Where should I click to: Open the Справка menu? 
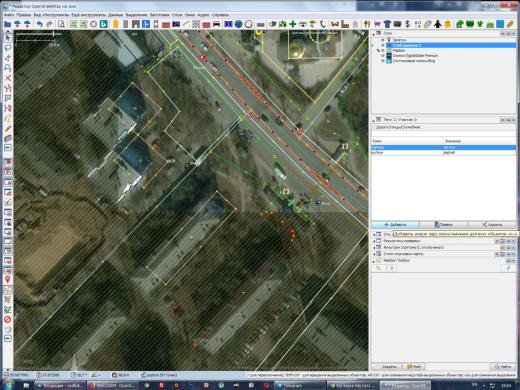coord(220,15)
